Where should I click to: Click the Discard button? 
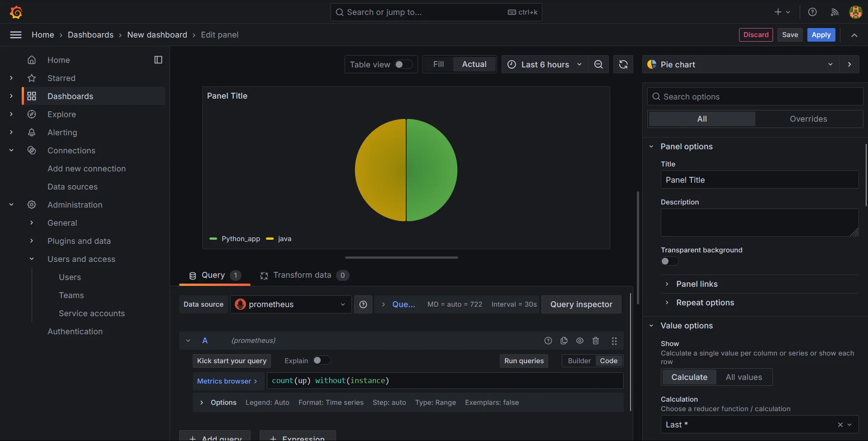tap(756, 35)
